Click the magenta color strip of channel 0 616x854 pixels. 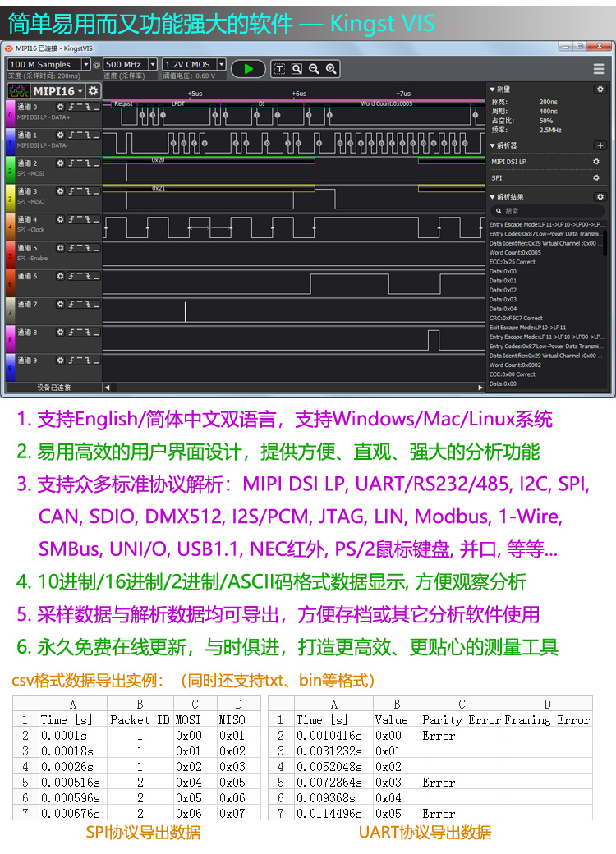pyautogui.click(x=10, y=114)
